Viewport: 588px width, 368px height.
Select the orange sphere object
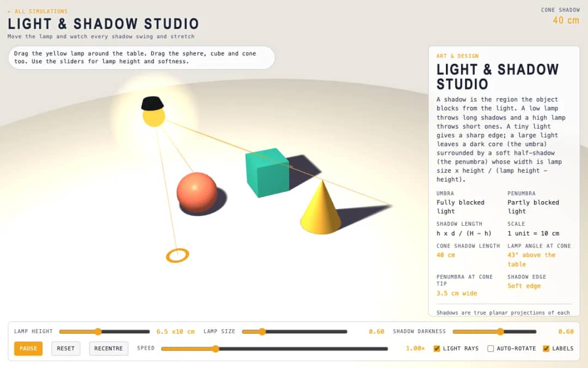tap(197, 192)
